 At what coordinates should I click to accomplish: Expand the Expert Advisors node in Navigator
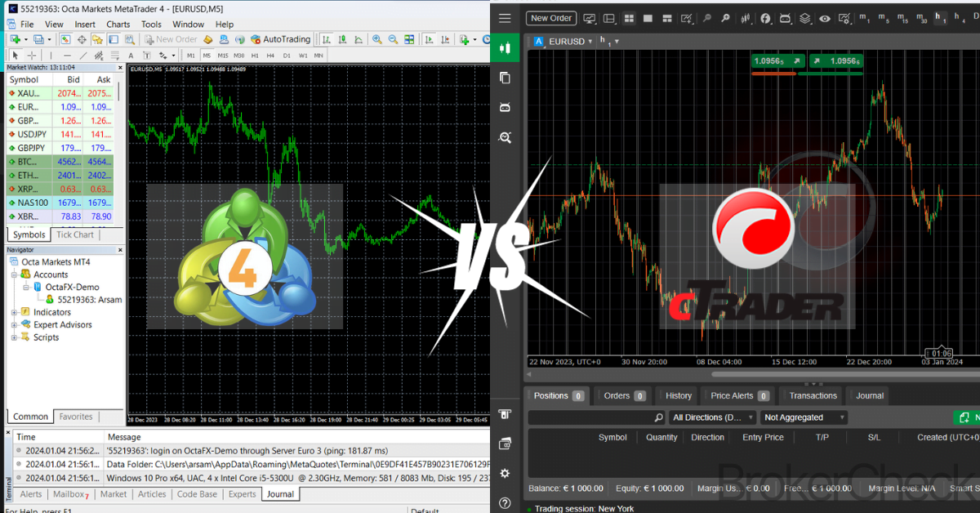pos(15,324)
